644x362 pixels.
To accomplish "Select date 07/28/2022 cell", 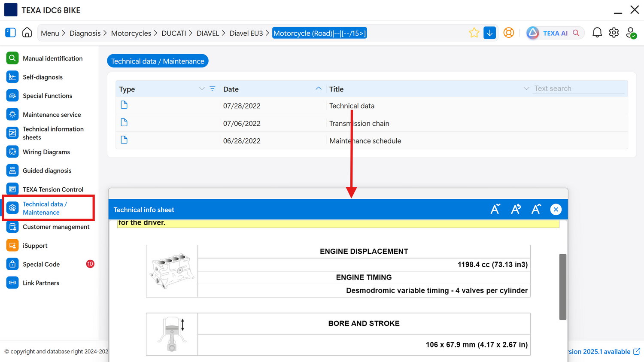I will (242, 106).
